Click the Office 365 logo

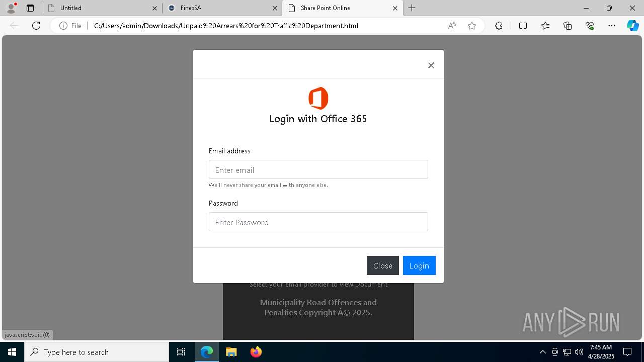click(x=318, y=98)
